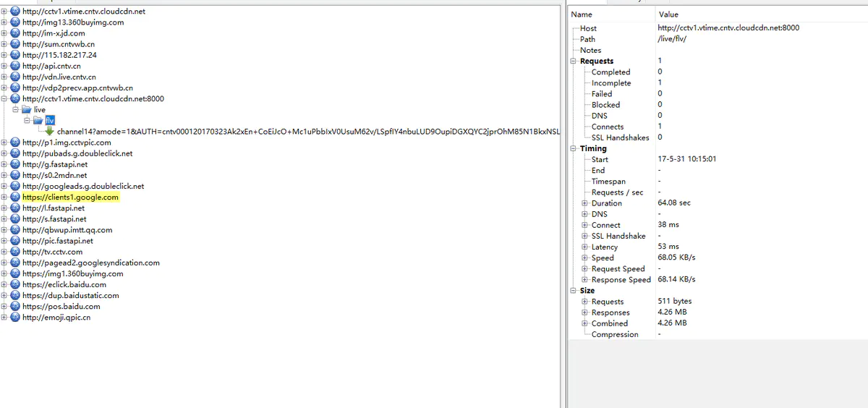868x408 pixels.
Task: Click the globe icon for qbwup.imtt.qq.com
Action: coord(15,230)
